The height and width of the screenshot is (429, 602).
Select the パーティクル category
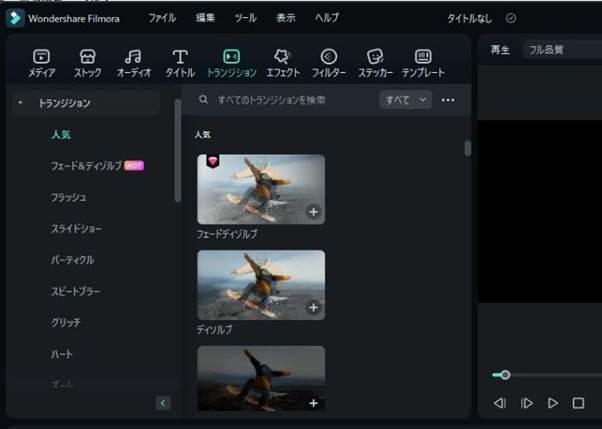point(73,260)
